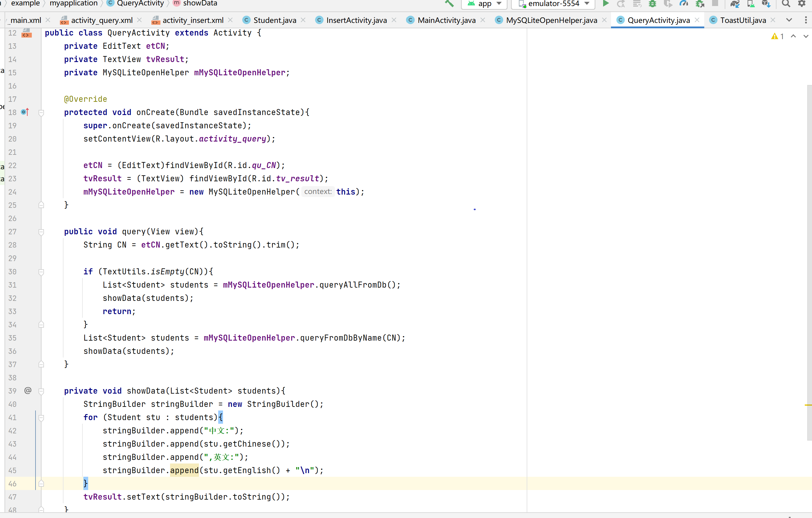Click the editor vertical scrollbar thumb

click(809, 263)
